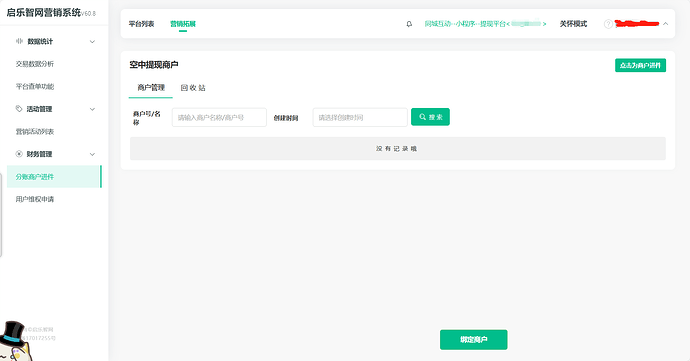Click the help question mark icon
The width and height of the screenshot is (690, 361).
[608, 24]
